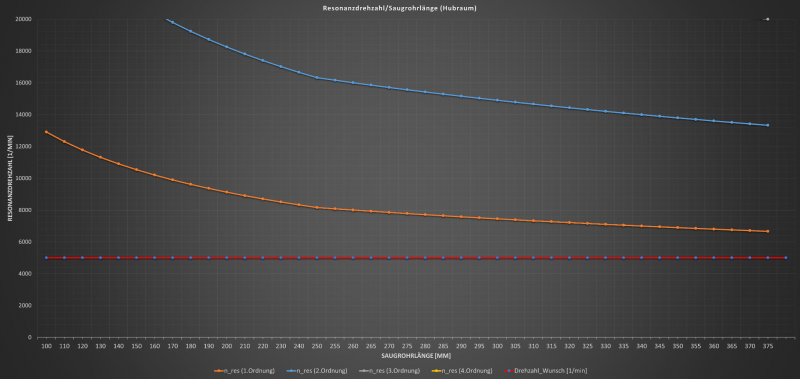
Task: Click legend entry n_res (4.Ordnung)
Action: [x=462, y=371]
